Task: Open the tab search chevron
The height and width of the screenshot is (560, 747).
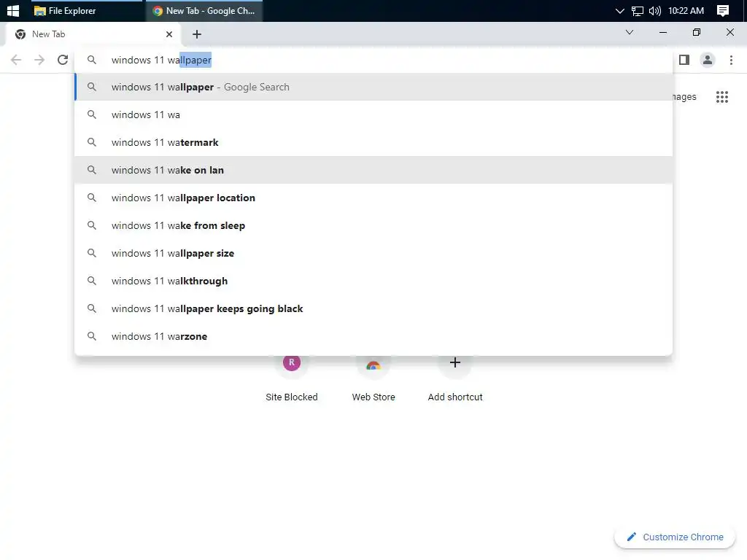Action: [630, 32]
